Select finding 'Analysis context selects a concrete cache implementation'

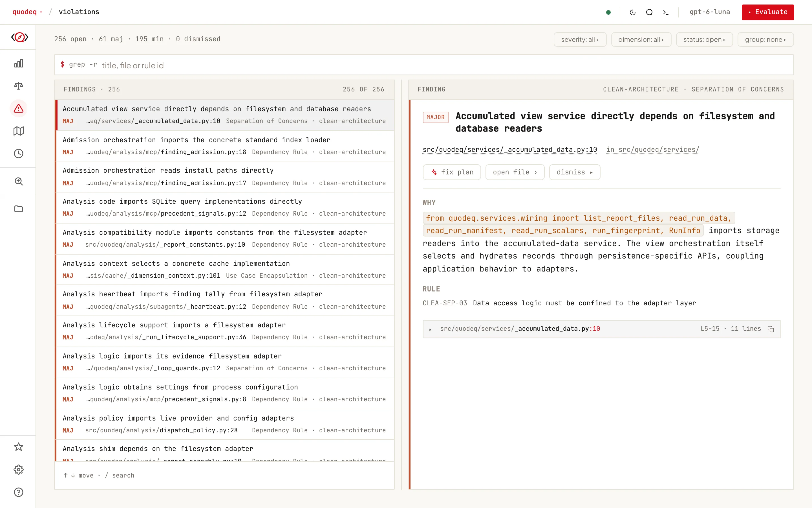pyautogui.click(x=224, y=270)
